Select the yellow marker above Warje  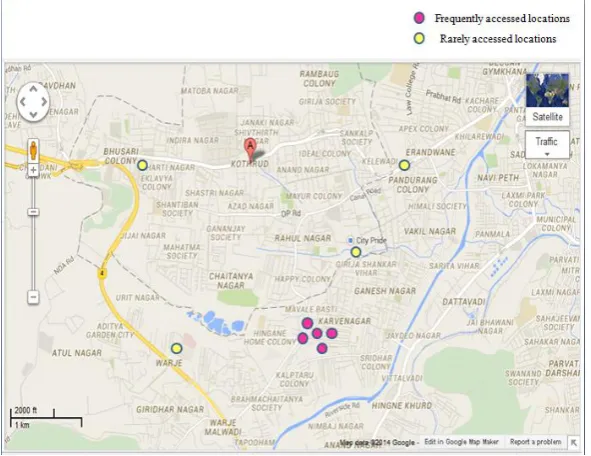tap(176, 348)
